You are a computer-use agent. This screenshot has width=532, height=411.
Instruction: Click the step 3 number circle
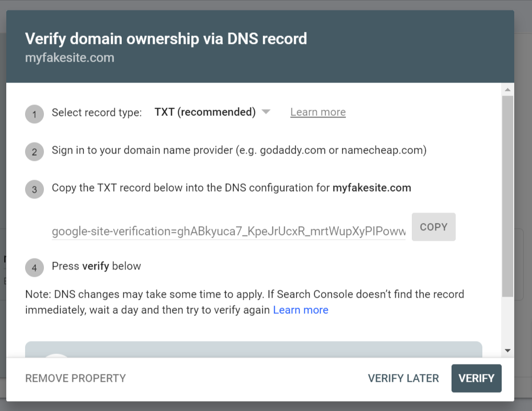pos(34,190)
